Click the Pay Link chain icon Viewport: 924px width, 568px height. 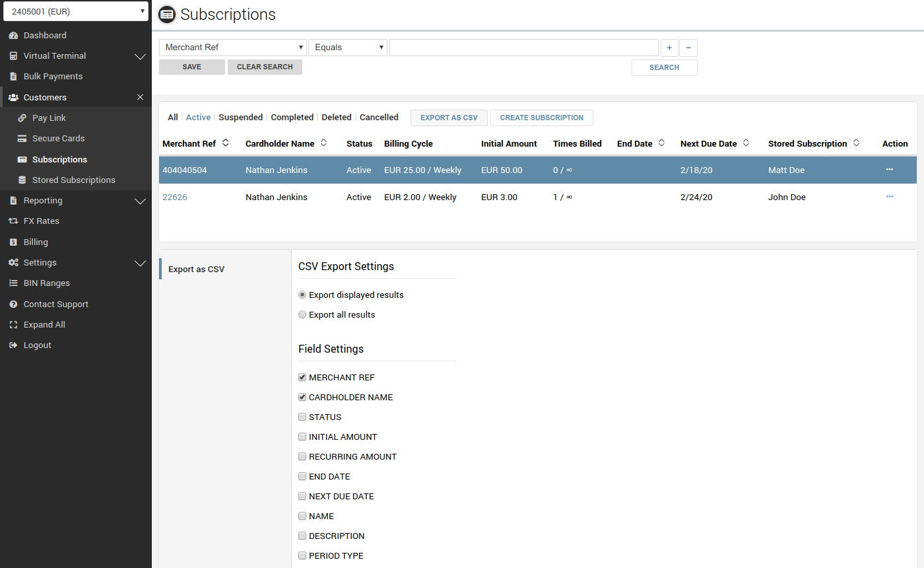22,118
